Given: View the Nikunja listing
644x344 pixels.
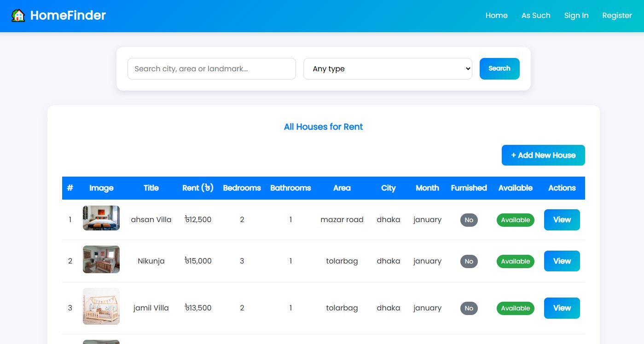Looking at the screenshot, I should 562,261.
